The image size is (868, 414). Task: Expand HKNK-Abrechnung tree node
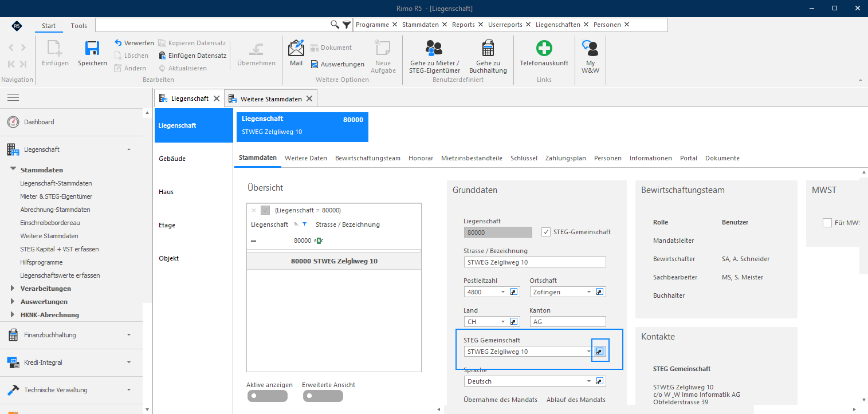(x=13, y=314)
